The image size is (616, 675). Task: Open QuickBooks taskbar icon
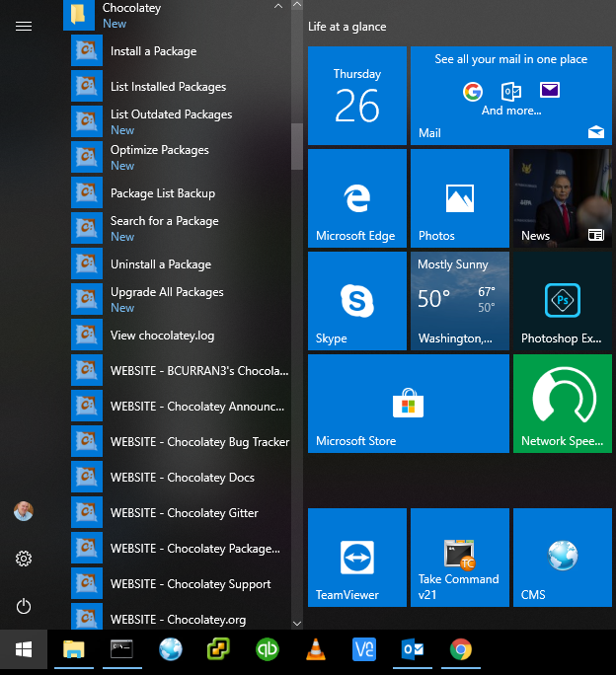[x=268, y=649]
